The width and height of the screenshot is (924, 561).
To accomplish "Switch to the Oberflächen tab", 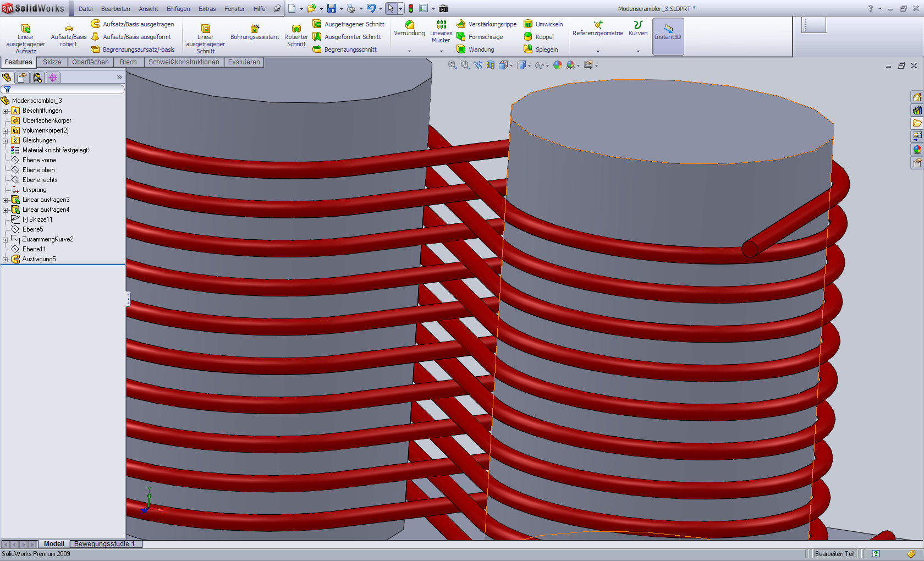I will tap(90, 62).
